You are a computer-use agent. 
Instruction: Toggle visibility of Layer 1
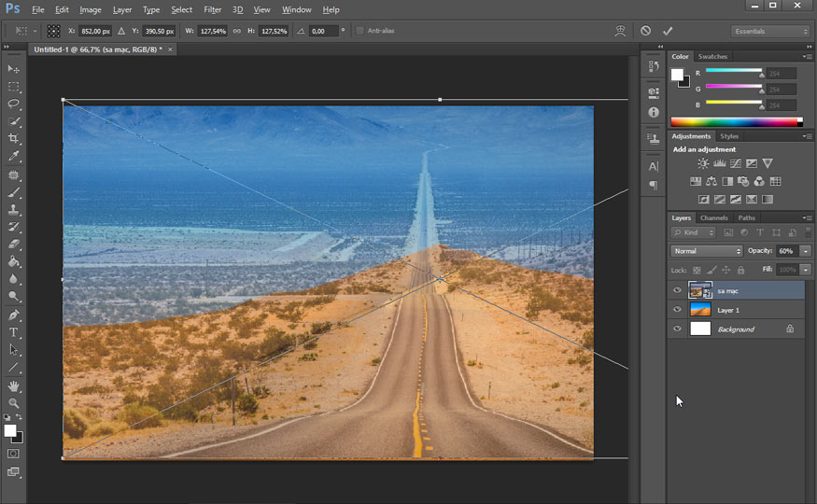677,309
